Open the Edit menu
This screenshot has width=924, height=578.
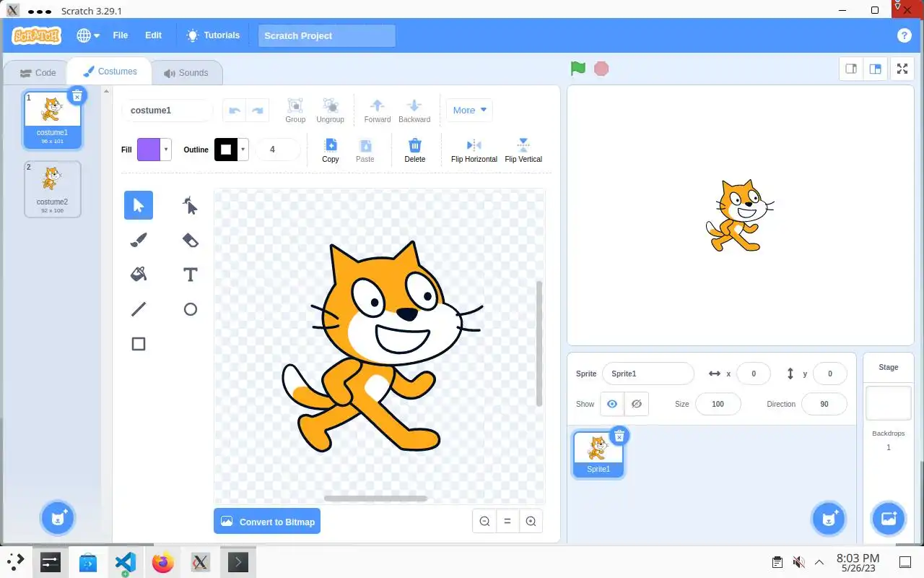[153, 35]
